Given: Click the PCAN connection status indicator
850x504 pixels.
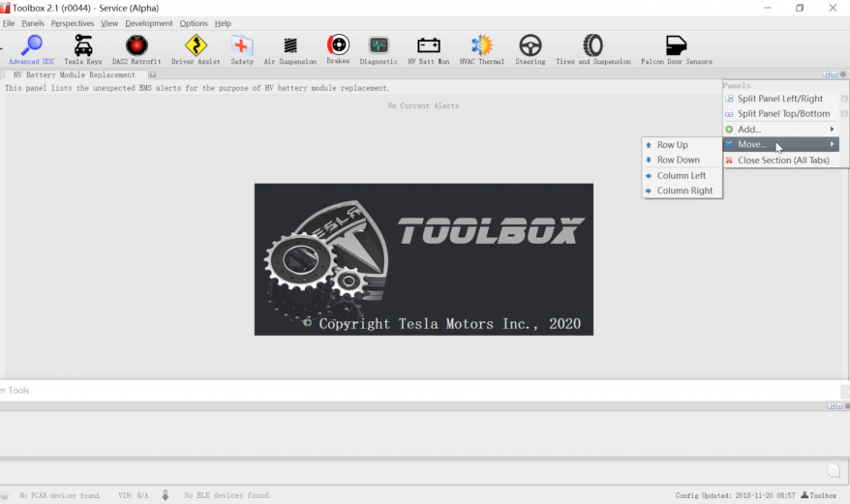Looking at the screenshot, I should click(x=5, y=495).
